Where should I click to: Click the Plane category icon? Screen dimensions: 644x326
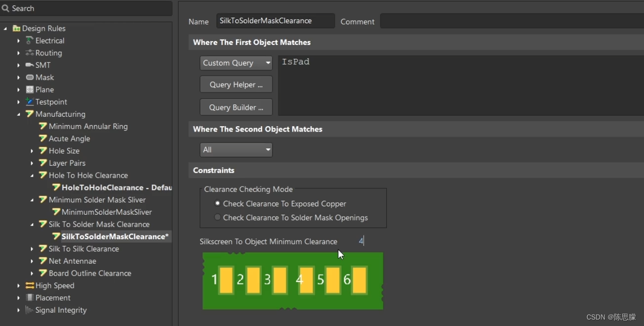coord(30,90)
